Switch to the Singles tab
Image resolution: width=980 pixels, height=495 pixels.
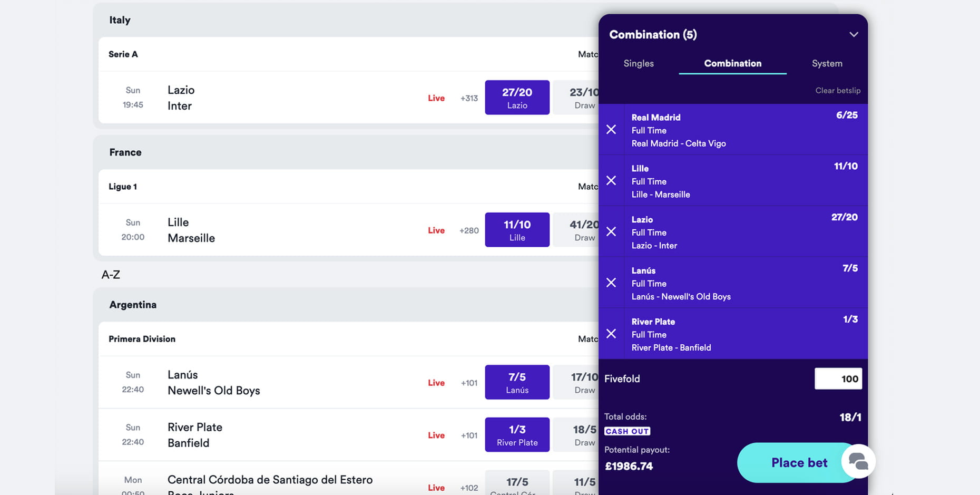click(x=639, y=63)
